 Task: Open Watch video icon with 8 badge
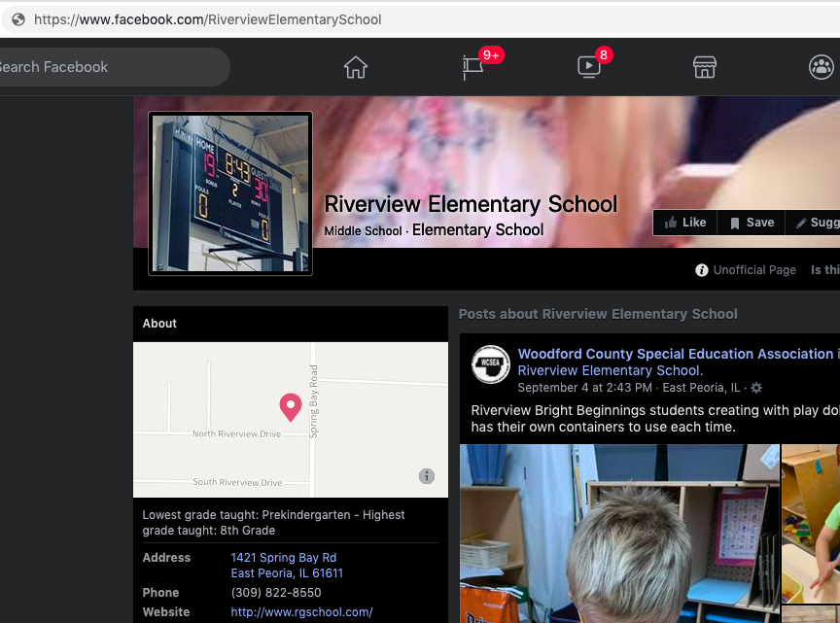589,67
